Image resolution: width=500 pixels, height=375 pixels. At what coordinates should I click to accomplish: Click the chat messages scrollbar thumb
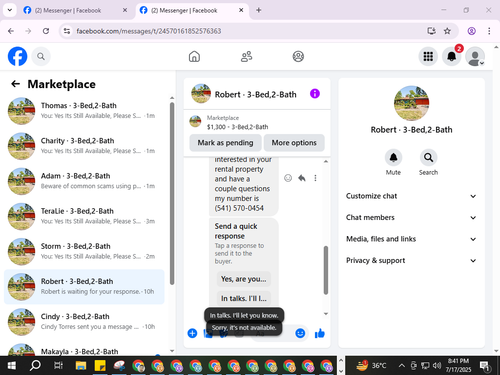tap(326, 270)
